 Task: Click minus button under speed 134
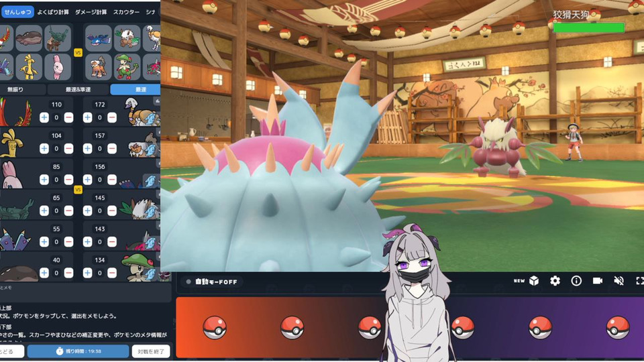point(112,273)
